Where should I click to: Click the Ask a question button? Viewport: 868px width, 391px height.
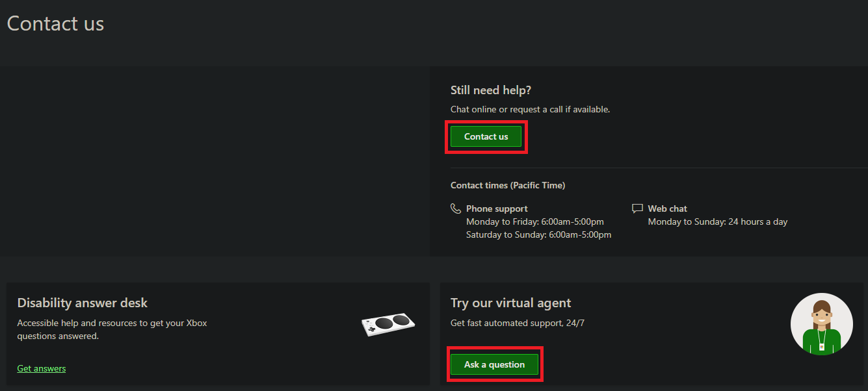495,364
